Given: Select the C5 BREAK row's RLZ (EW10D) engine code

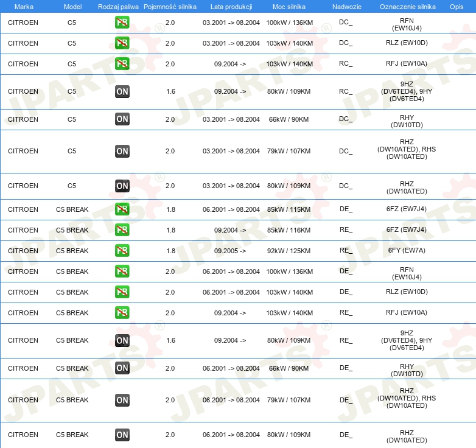Looking at the screenshot, I should (x=407, y=292).
